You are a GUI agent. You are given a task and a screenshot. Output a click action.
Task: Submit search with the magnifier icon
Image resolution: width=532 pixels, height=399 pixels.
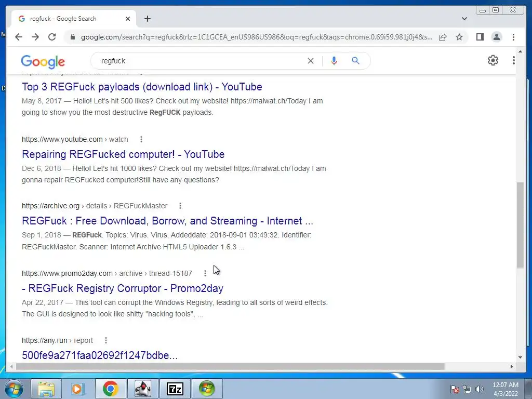pyautogui.click(x=355, y=61)
